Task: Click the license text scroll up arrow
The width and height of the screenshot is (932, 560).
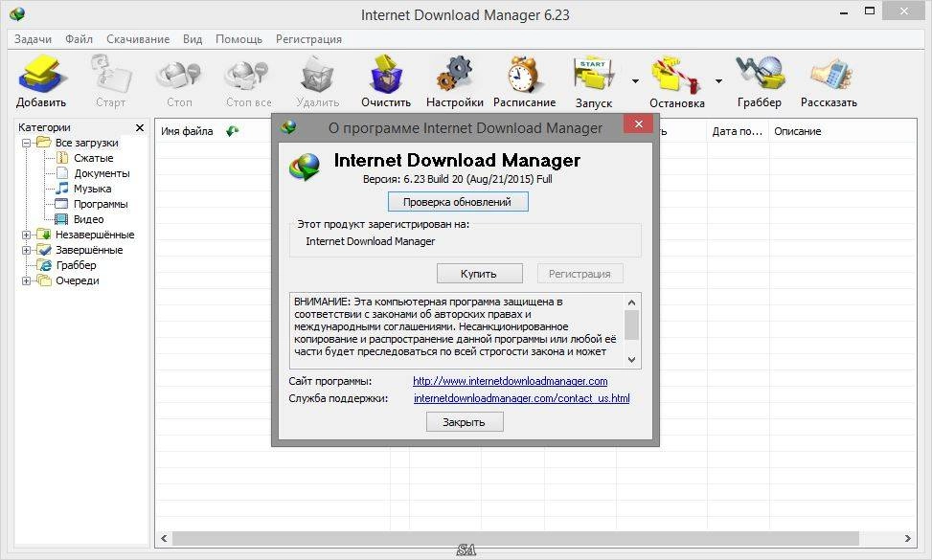Action: click(x=632, y=302)
